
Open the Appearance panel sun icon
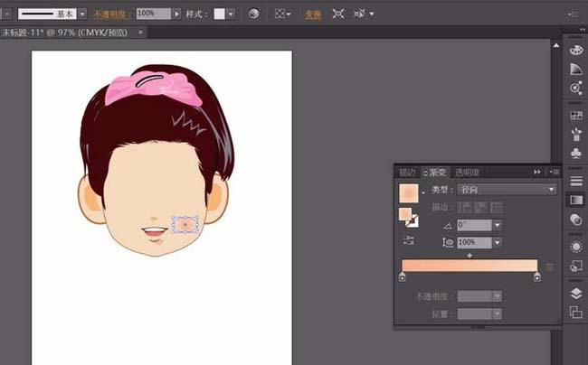(575, 247)
